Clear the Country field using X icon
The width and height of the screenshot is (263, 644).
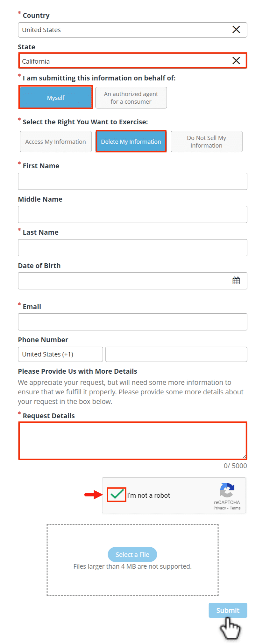(x=236, y=30)
